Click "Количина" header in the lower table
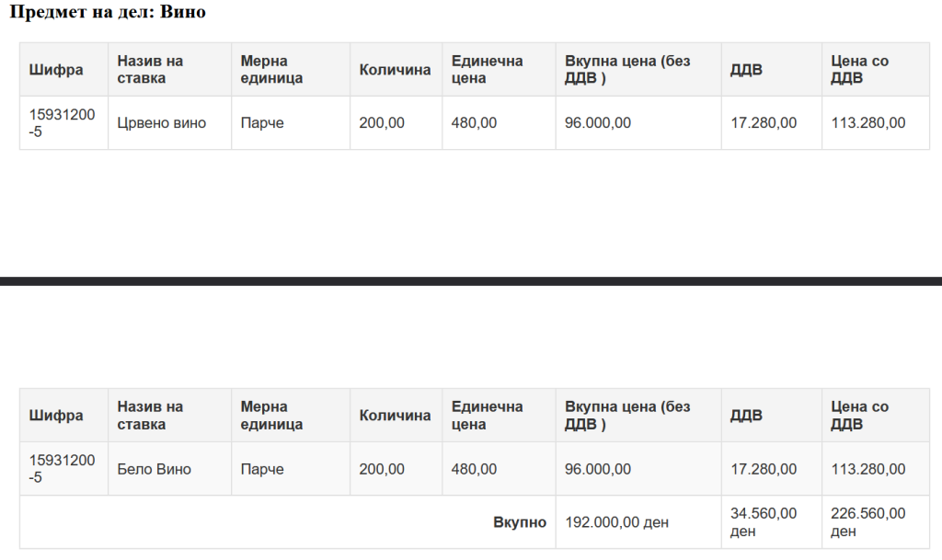942x560 pixels. [395, 416]
